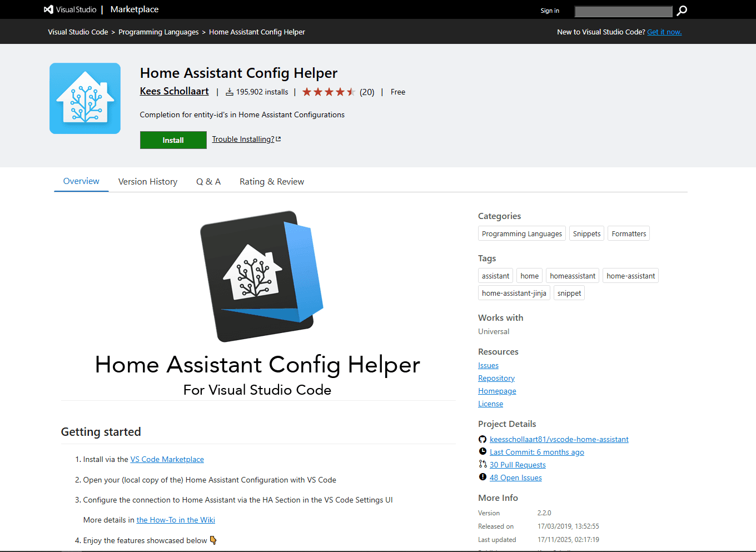Image resolution: width=756 pixels, height=552 pixels.
Task: Open the Overview tab
Action: (81, 181)
